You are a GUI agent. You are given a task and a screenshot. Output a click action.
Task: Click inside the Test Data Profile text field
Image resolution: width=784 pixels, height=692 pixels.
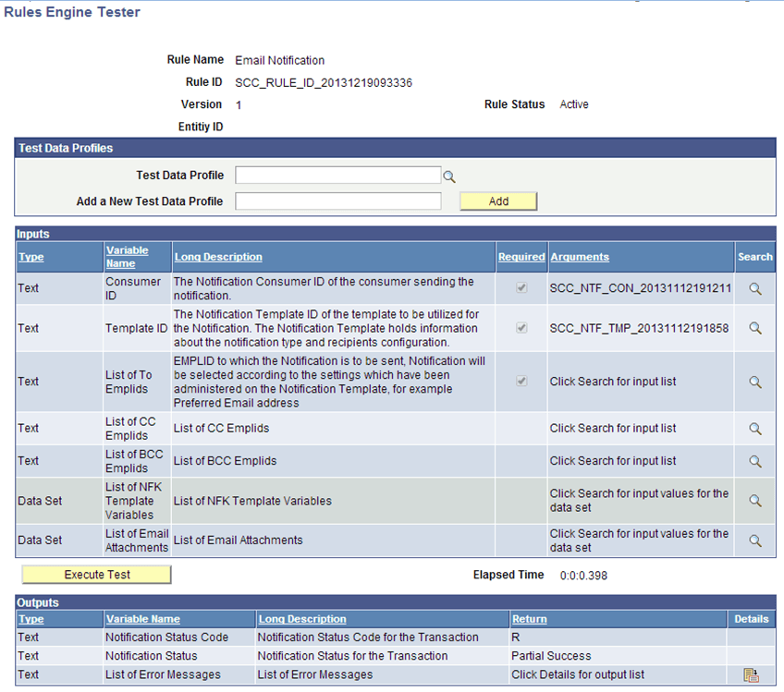click(x=337, y=176)
